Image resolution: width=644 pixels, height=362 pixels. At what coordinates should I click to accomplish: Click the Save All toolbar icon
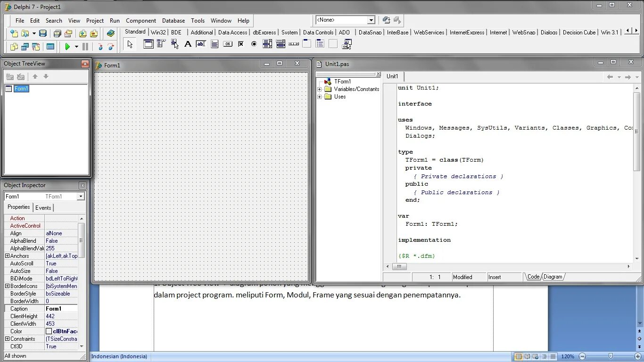57,33
